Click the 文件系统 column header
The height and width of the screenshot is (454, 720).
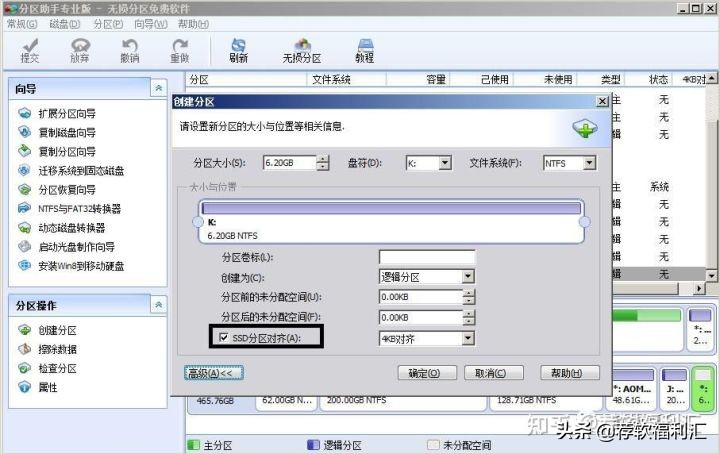pos(347,79)
